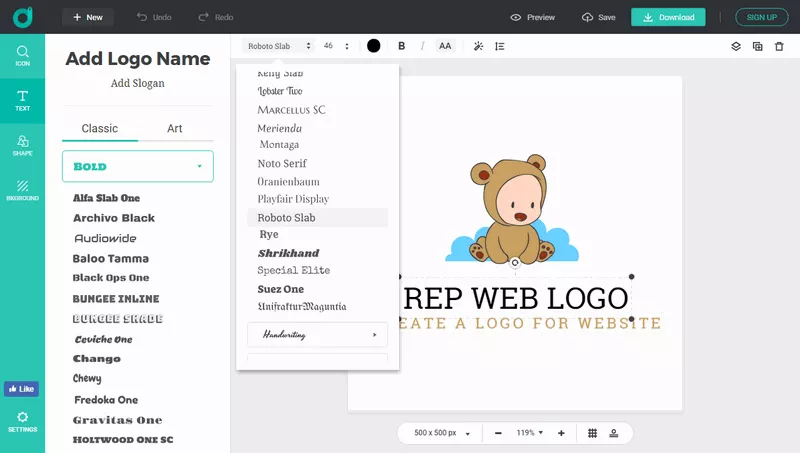The height and width of the screenshot is (453, 800).
Task: Redo the last action
Action: [216, 17]
